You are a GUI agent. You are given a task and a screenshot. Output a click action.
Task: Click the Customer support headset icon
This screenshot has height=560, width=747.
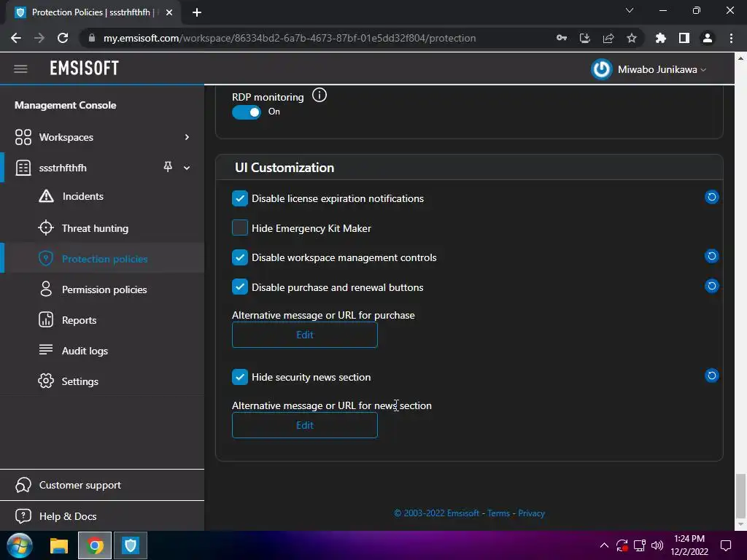tap(23, 485)
